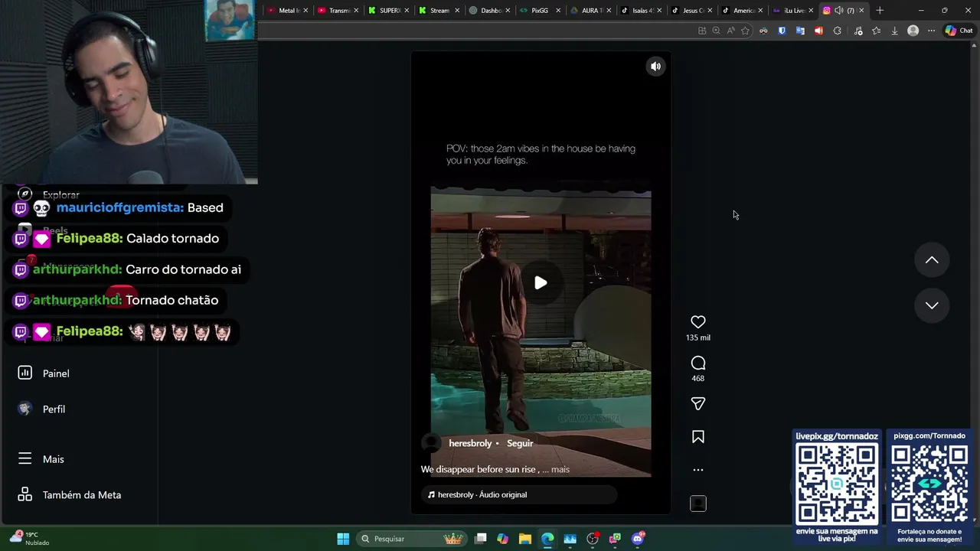Open Copilot Chat button in browser

coord(959,31)
